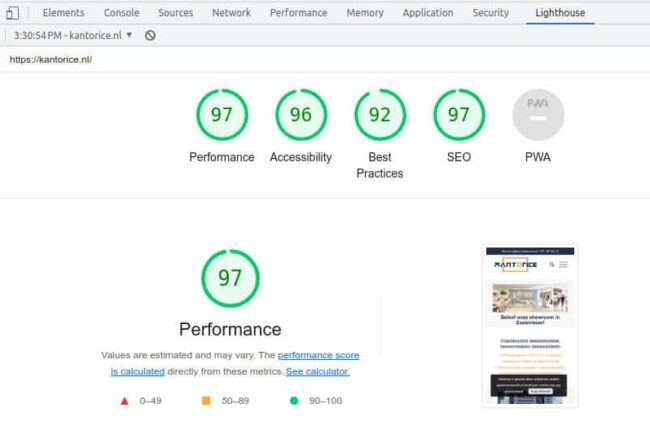Go to the Sources tab
The width and height of the screenshot is (650, 430).
(x=175, y=13)
